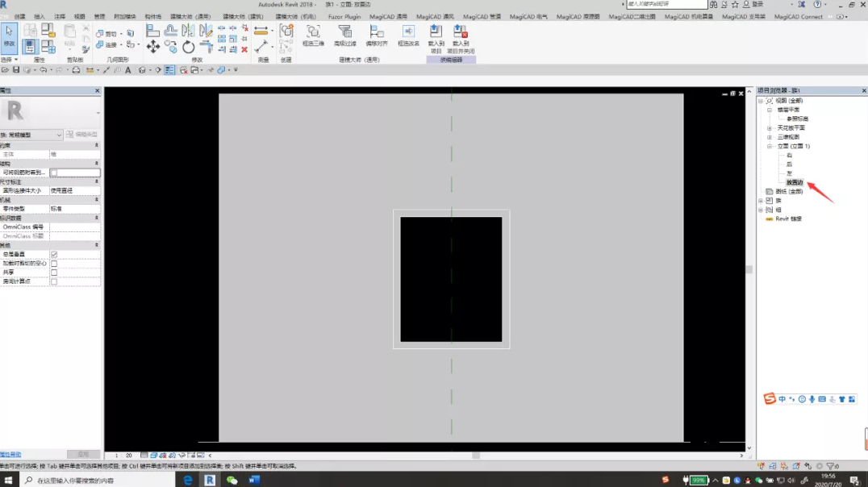Open the 注释 ribbon tab
The height and width of the screenshot is (487, 868).
[60, 17]
